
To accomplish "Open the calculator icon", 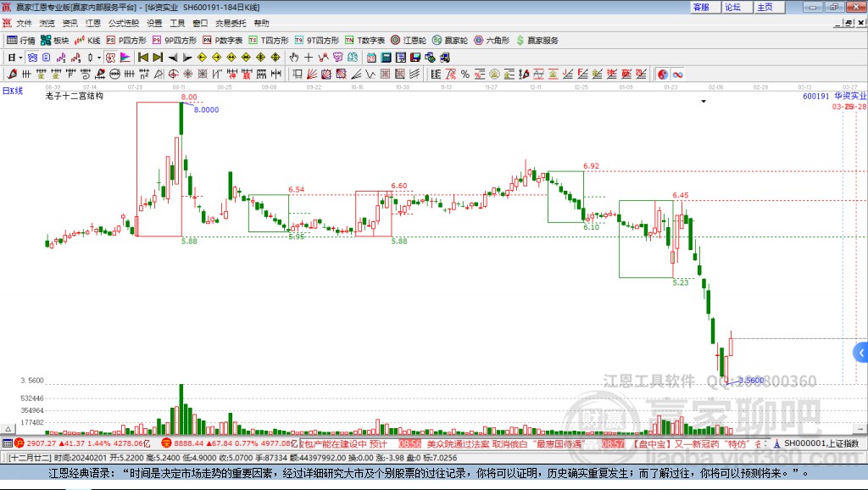I will pyautogui.click(x=386, y=58).
